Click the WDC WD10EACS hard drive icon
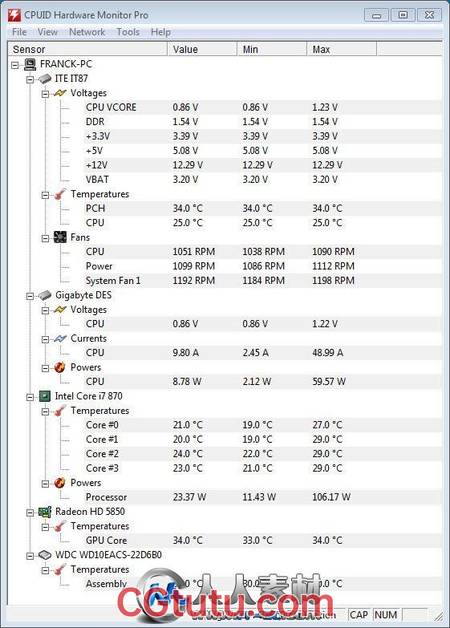This screenshot has height=628, width=450. (45, 555)
